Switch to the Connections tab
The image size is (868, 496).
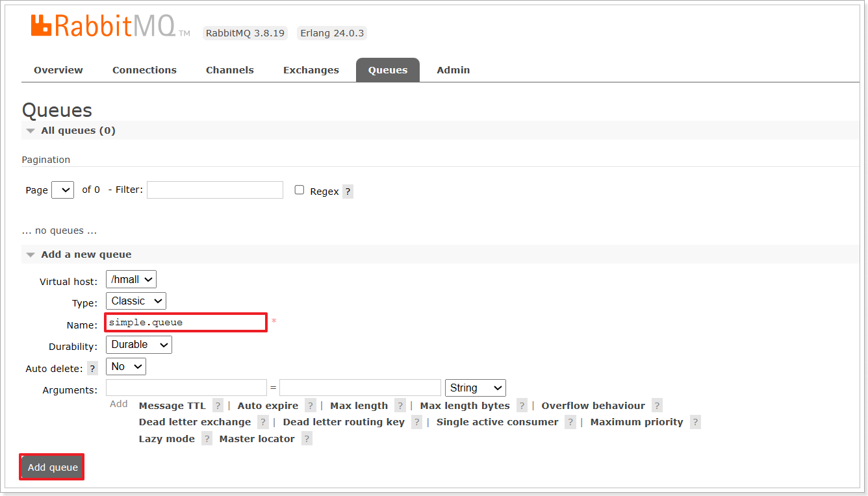(x=144, y=70)
